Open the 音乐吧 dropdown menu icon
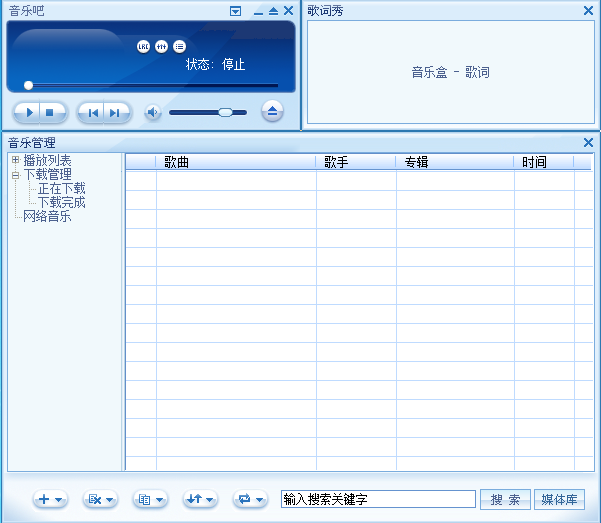601x523 pixels. 235,11
